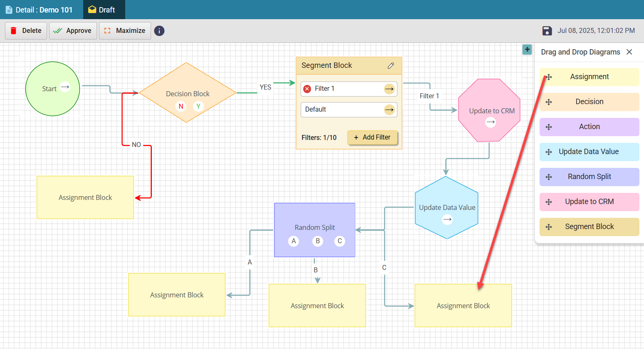Click the arrow connector in Update to CRM octagon

[491, 122]
